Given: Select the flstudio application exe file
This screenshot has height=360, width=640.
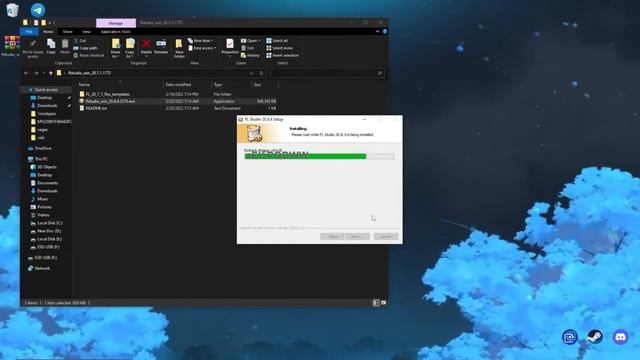Looking at the screenshot, I should click(x=177, y=101).
